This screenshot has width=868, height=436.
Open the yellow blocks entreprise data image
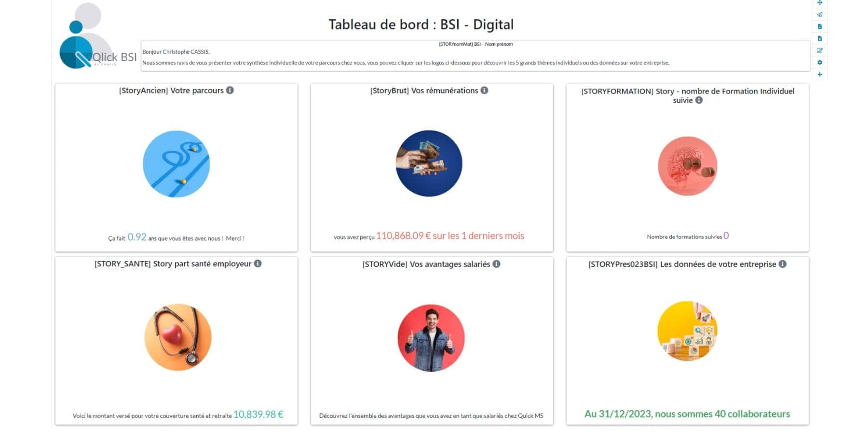[687, 331]
